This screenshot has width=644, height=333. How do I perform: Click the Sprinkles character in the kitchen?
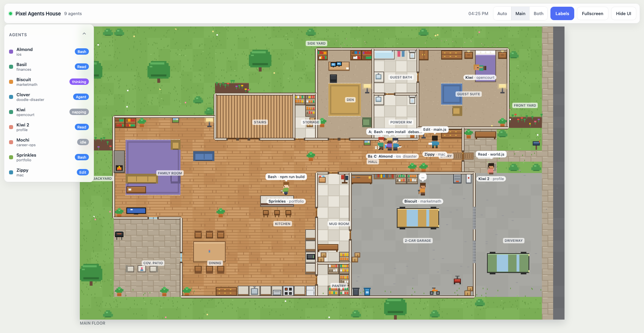click(x=286, y=188)
